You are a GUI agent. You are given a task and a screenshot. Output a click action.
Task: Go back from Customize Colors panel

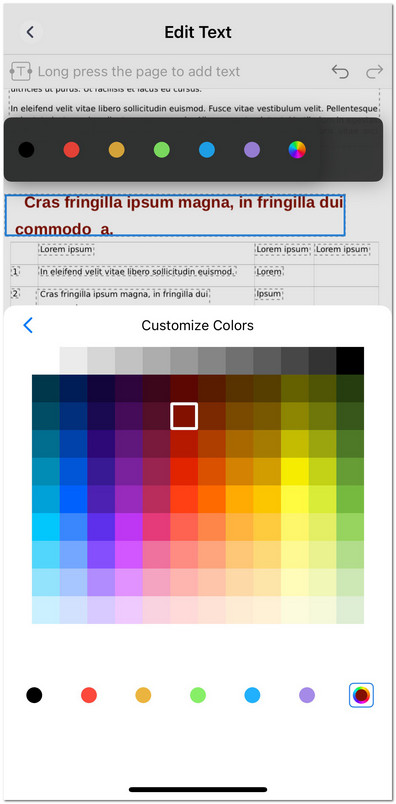[x=28, y=325]
